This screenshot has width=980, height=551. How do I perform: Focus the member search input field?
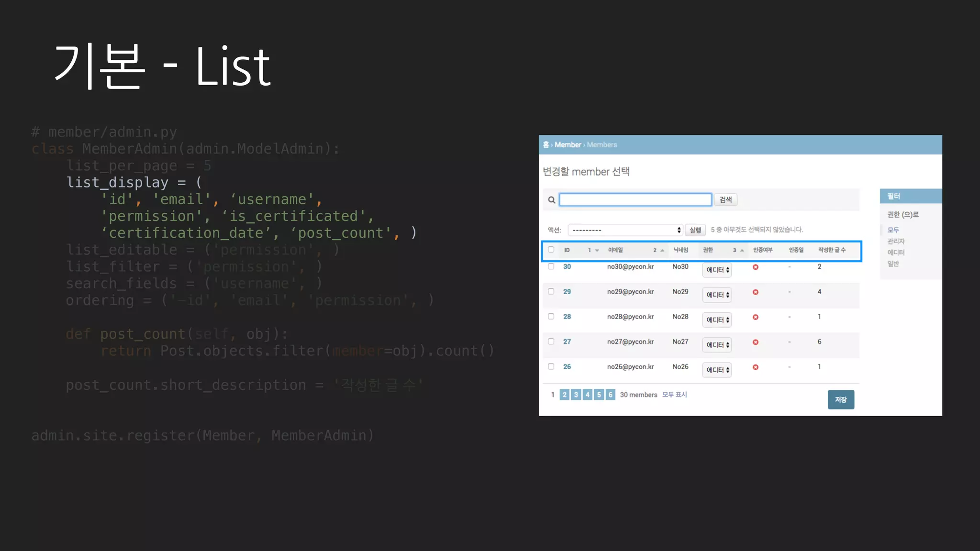tap(635, 199)
